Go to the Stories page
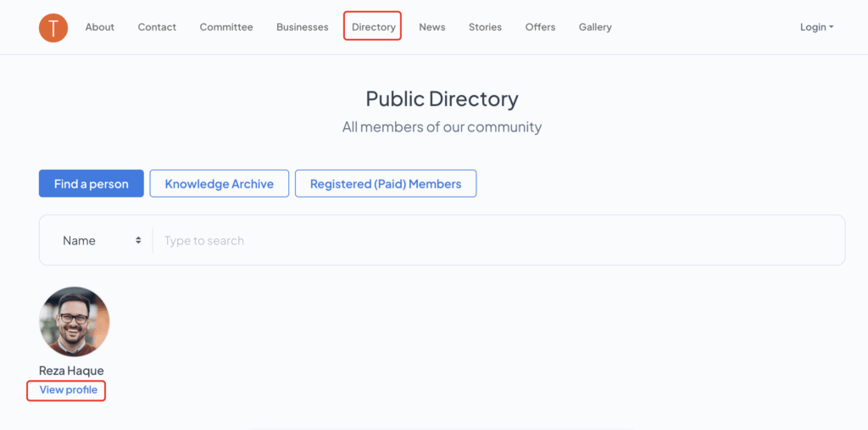Screen dimensions: 868x430 pyautogui.click(x=485, y=27)
